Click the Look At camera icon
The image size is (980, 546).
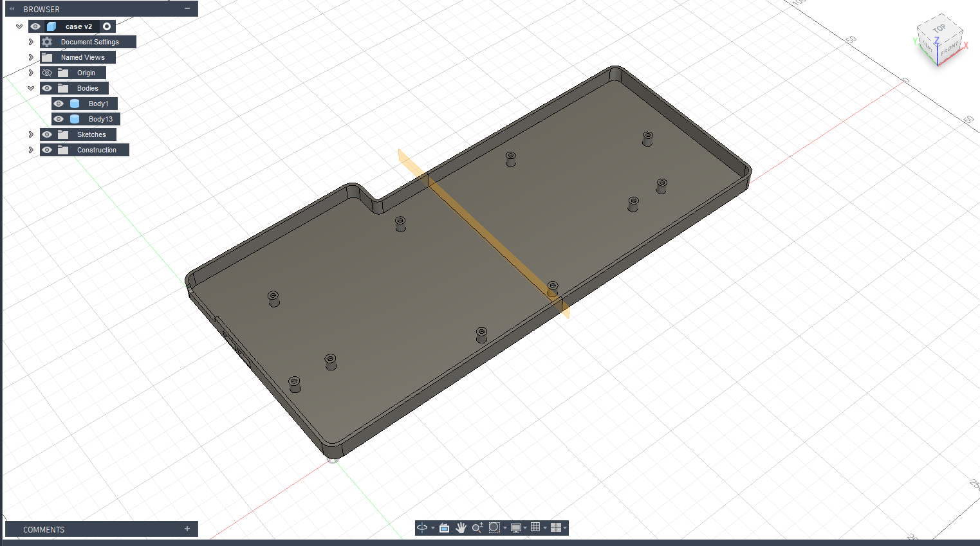[444, 527]
